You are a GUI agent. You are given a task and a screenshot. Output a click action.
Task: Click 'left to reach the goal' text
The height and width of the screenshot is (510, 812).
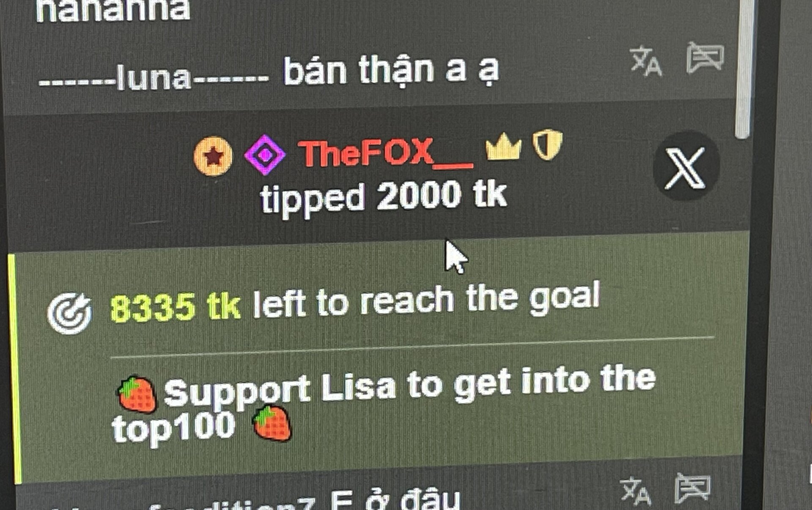[x=426, y=300]
